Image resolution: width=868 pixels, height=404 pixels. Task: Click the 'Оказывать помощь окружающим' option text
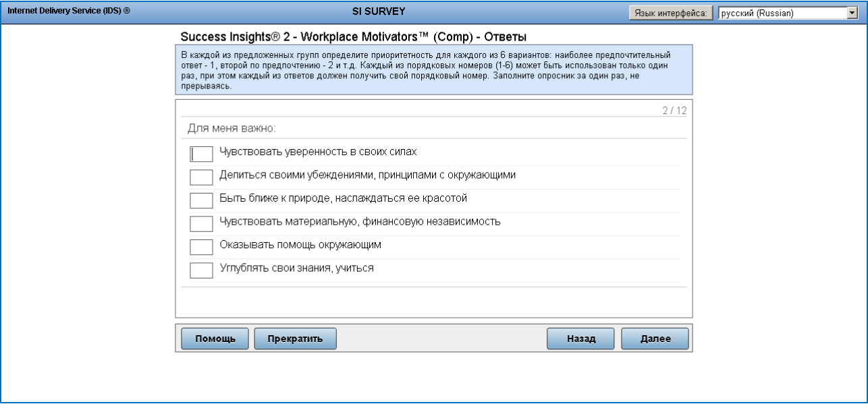(x=300, y=245)
